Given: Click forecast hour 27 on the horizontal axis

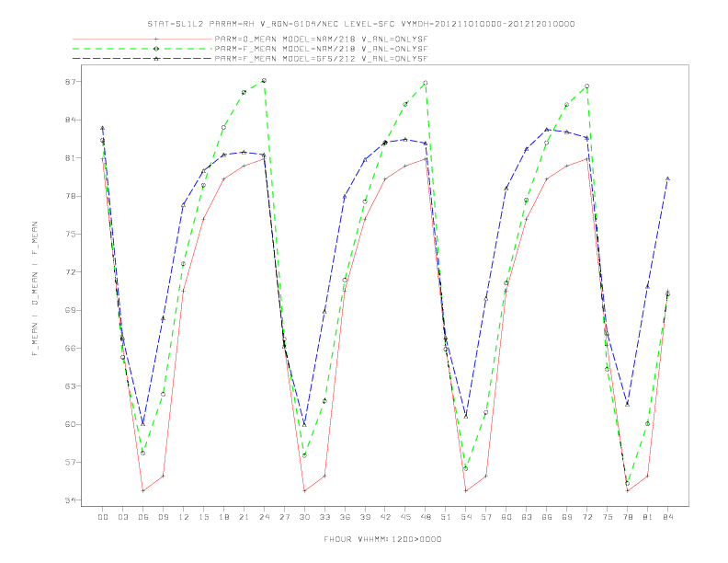Looking at the screenshot, I should coord(284,517).
